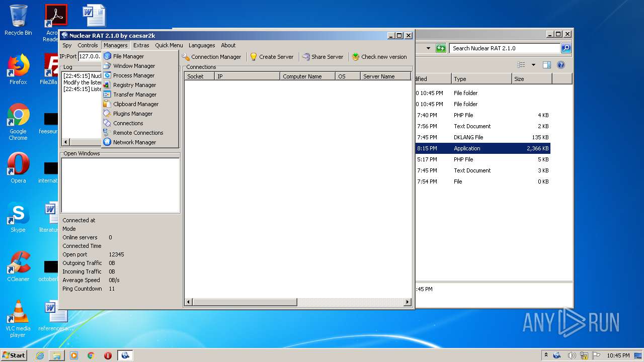Click the Share Server toolbar button
The height and width of the screenshot is (362, 644).
[323, 57]
